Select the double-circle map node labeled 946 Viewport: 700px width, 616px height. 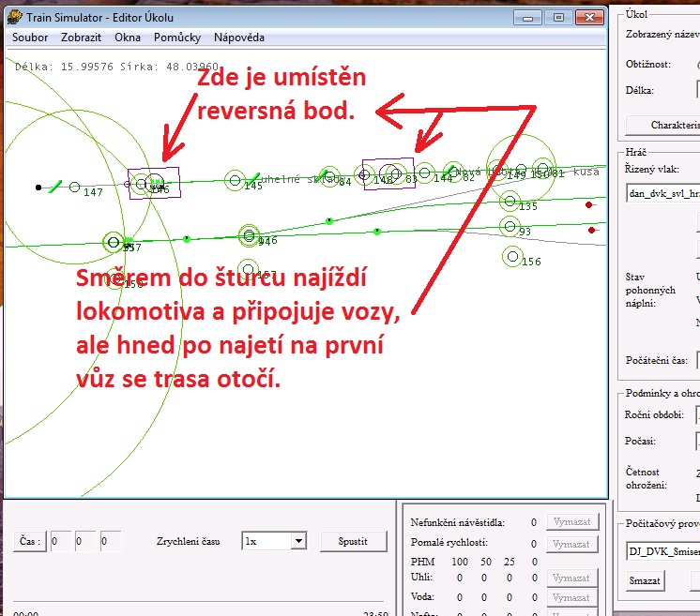[249, 235]
